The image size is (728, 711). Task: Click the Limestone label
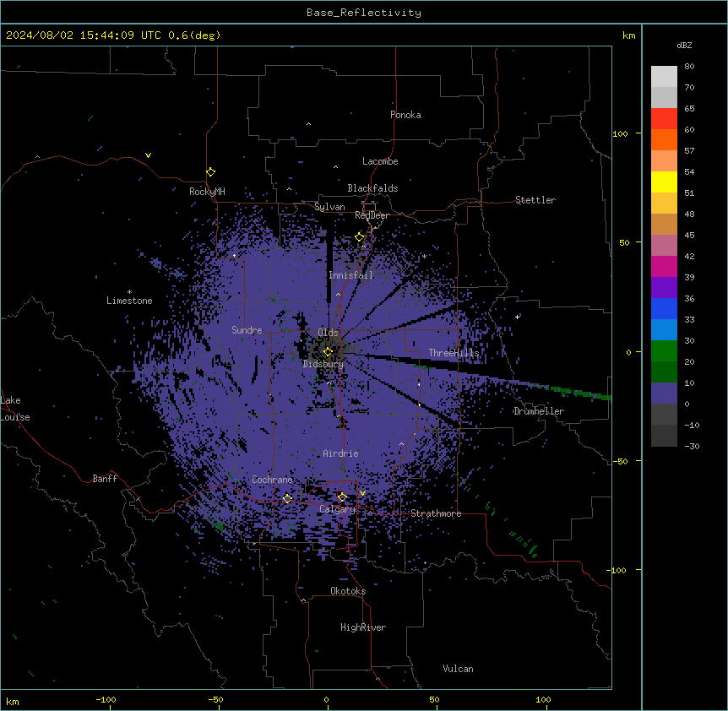(x=129, y=301)
